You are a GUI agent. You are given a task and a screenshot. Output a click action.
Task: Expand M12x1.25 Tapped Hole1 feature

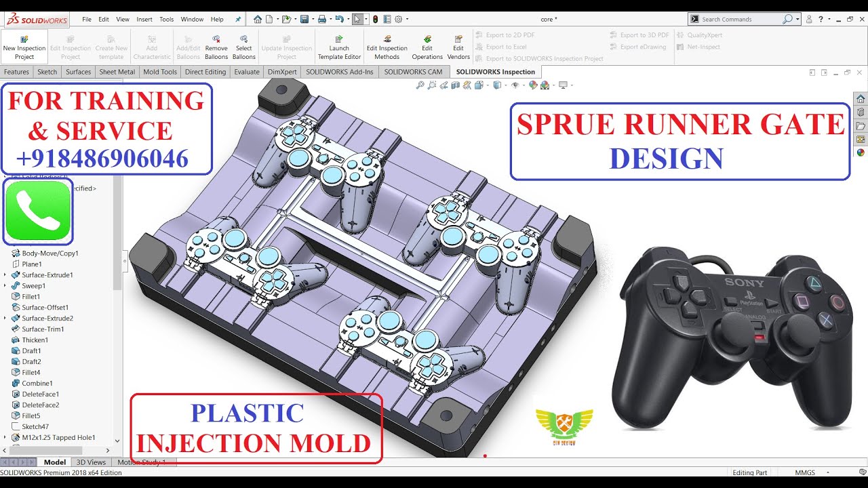pyautogui.click(x=5, y=438)
